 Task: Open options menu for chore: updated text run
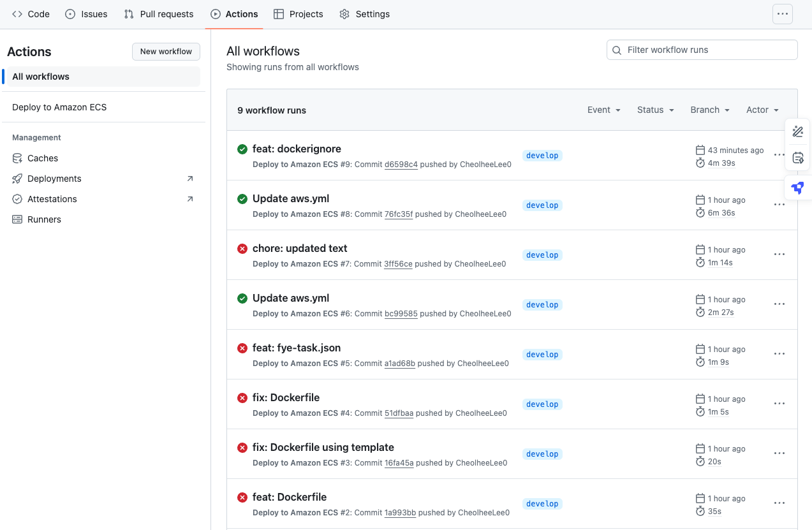779,254
